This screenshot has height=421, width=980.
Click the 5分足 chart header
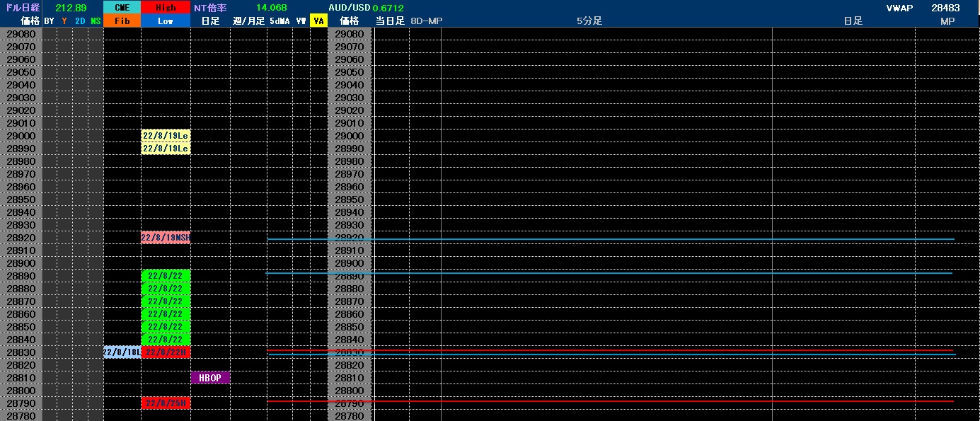click(x=589, y=21)
